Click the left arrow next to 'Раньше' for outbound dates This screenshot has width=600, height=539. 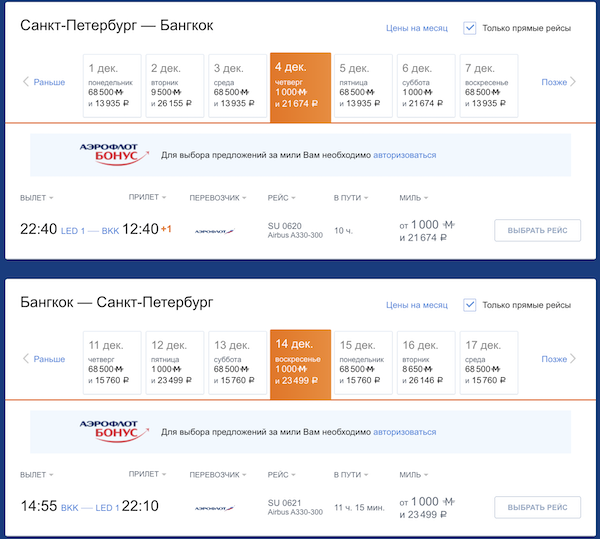[26, 82]
